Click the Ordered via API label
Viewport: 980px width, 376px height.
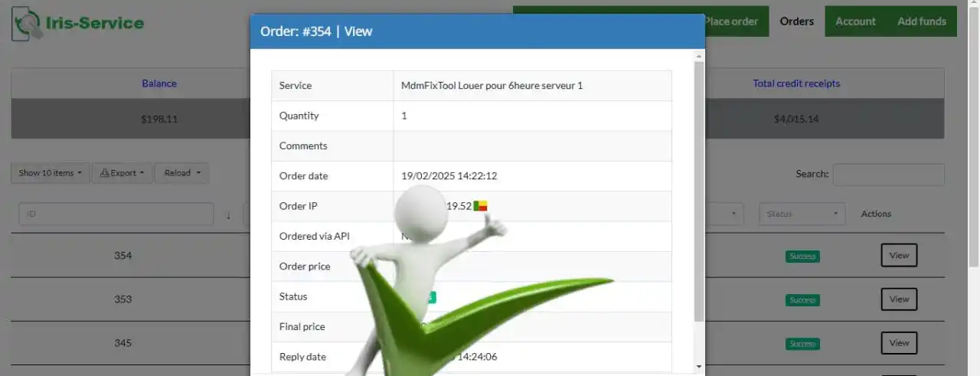click(x=315, y=236)
